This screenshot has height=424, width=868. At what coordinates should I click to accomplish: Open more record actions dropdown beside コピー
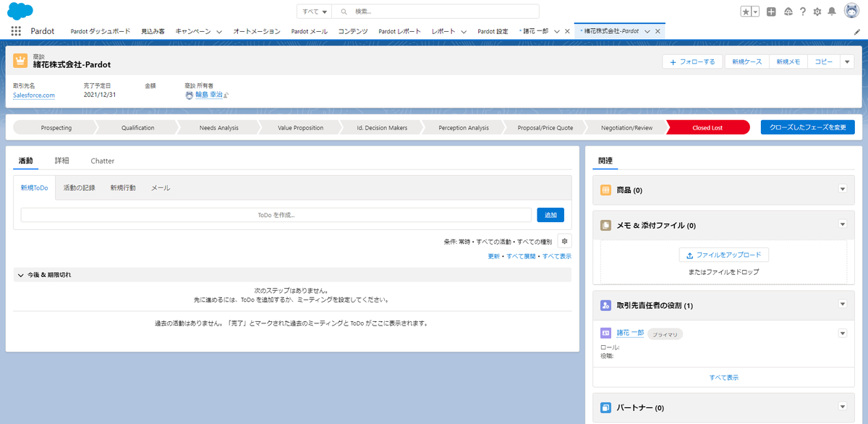tap(848, 62)
